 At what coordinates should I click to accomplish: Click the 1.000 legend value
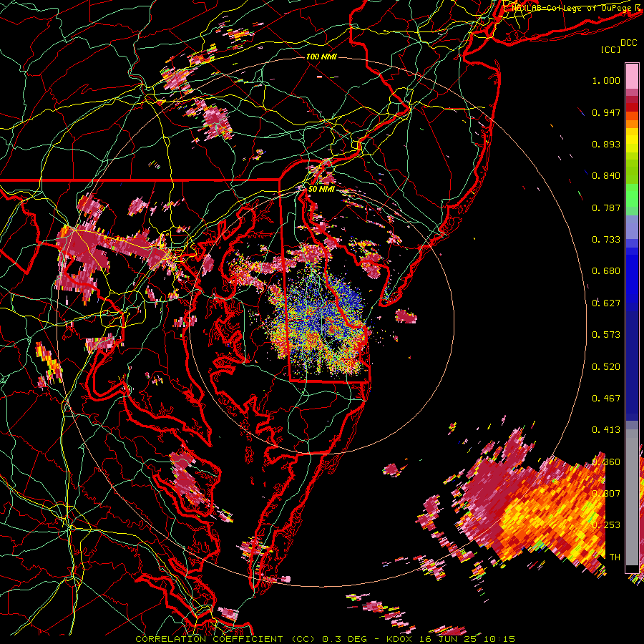(x=606, y=80)
